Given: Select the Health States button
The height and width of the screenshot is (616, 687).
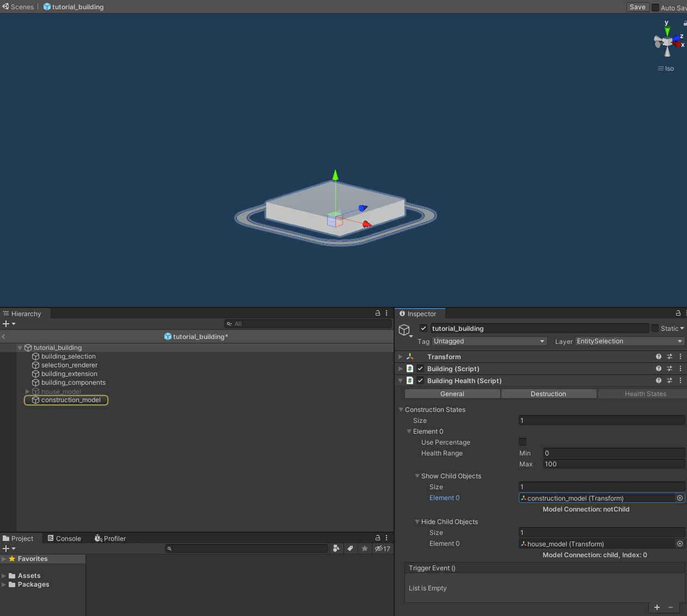Looking at the screenshot, I should coord(645,394).
